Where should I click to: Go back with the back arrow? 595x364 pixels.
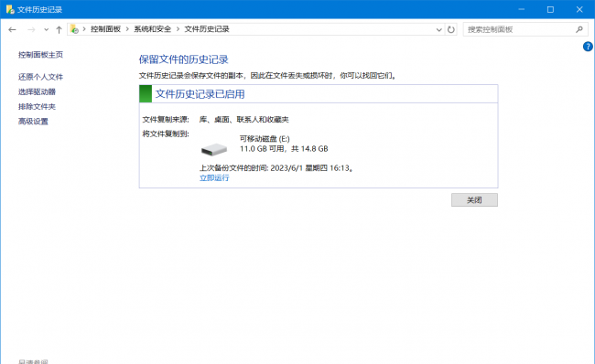tap(12, 29)
